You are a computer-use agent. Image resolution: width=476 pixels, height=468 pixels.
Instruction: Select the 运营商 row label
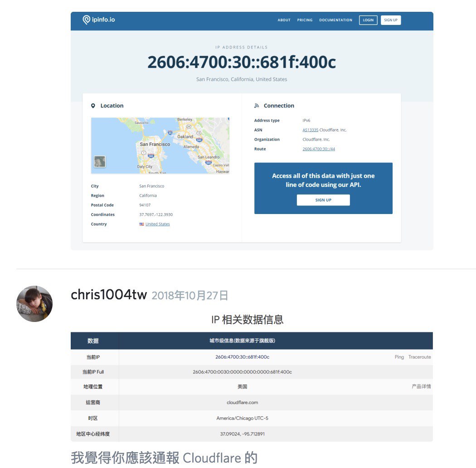[x=93, y=402]
